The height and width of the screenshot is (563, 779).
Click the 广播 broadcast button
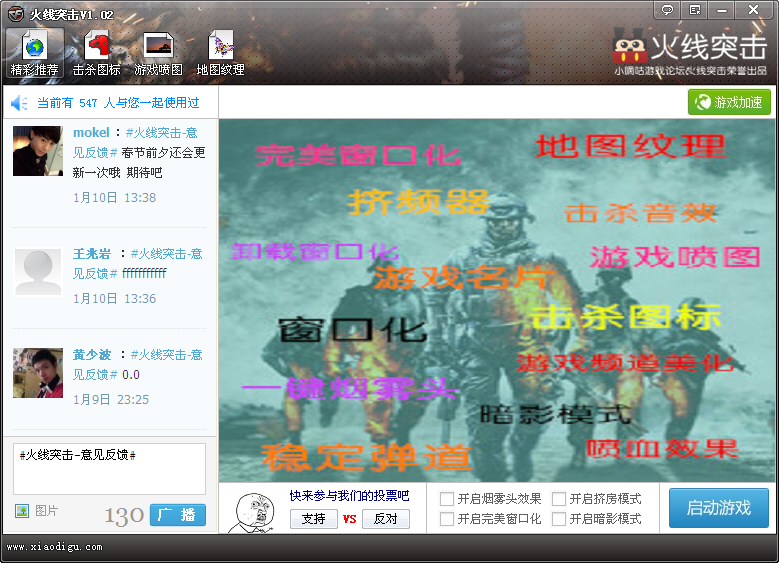click(178, 515)
